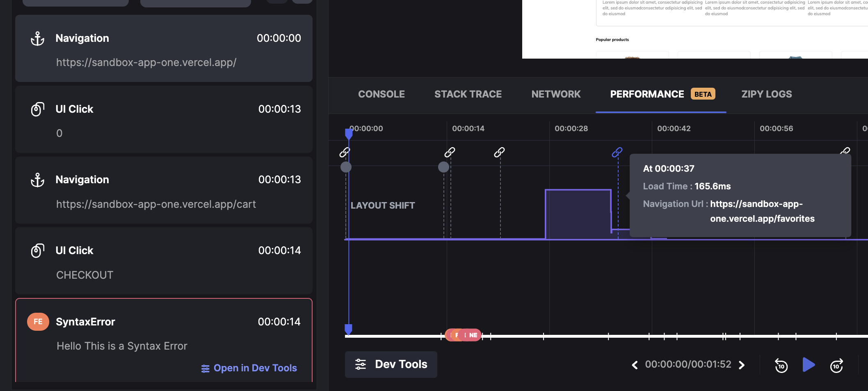Skip forward 10 seconds in replay
The width and height of the screenshot is (868, 391).
(836, 366)
